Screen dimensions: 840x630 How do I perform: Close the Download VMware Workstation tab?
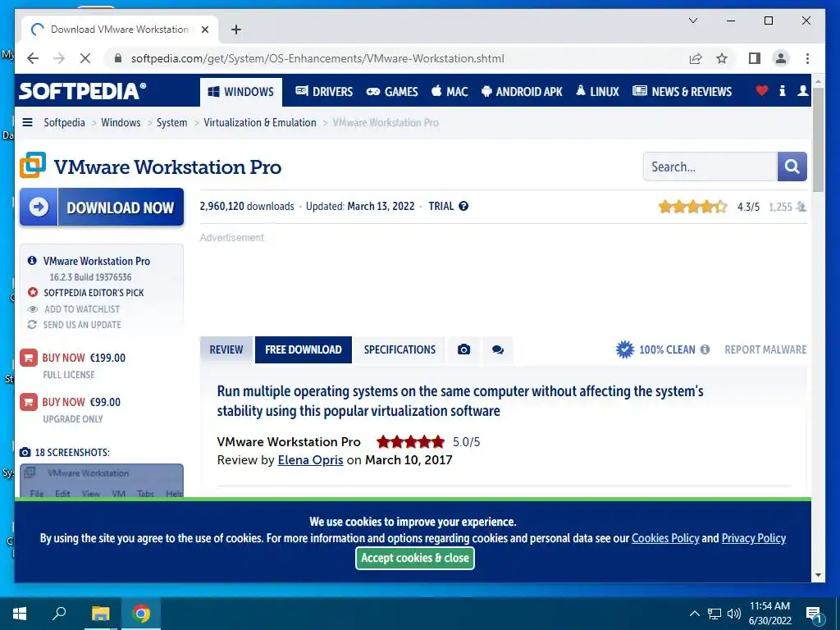(204, 30)
